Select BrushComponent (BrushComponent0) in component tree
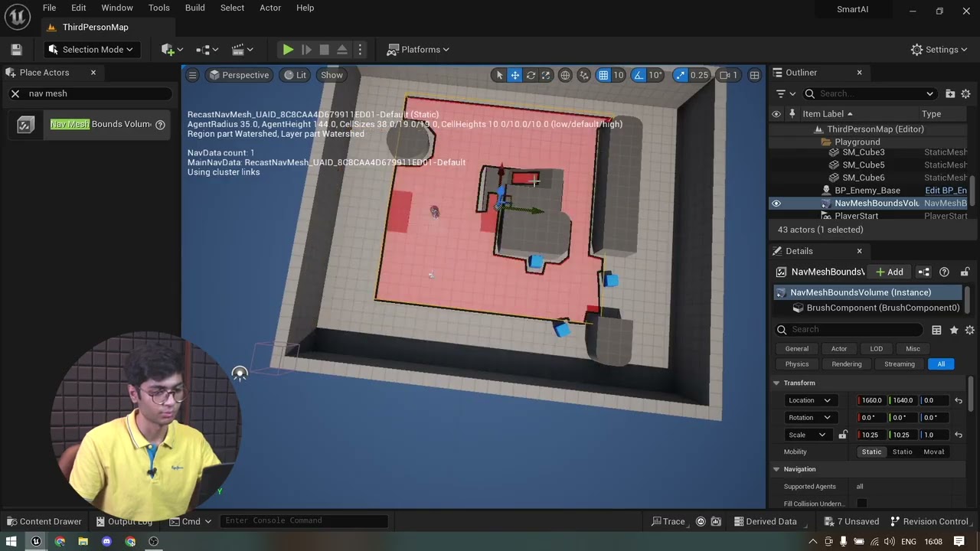This screenshot has height=551, width=980. (883, 308)
